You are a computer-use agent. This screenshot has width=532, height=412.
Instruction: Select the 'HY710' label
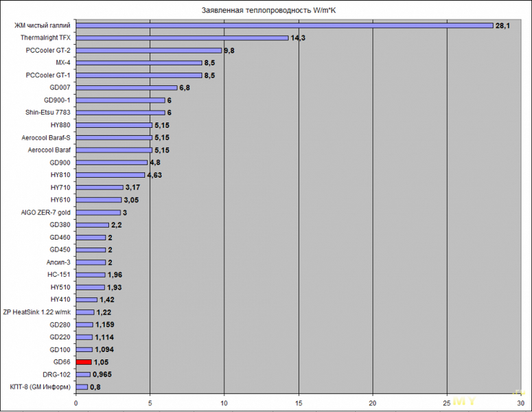[60, 187]
